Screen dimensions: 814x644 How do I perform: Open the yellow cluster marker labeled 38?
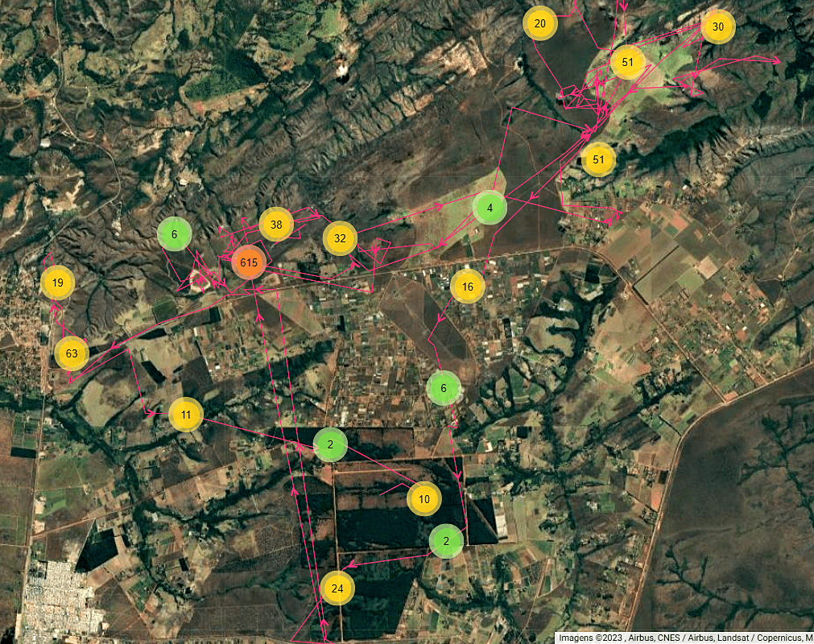point(276,225)
